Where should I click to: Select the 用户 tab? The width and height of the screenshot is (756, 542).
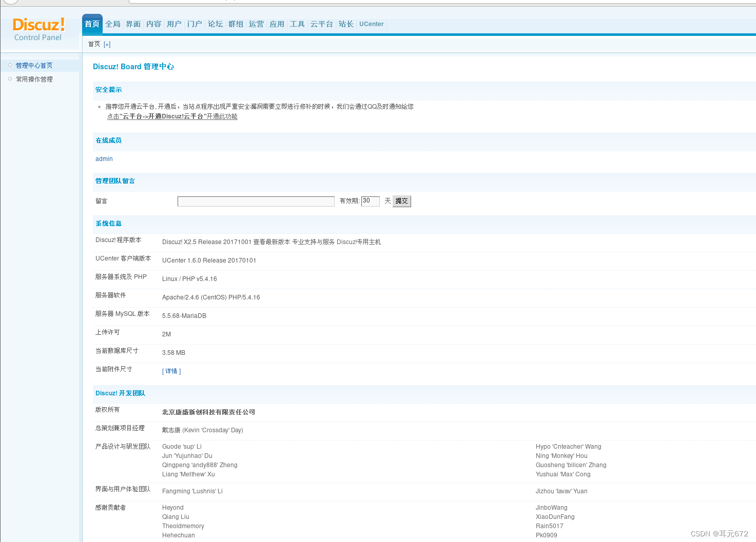pyautogui.click(x=175, y=24)
